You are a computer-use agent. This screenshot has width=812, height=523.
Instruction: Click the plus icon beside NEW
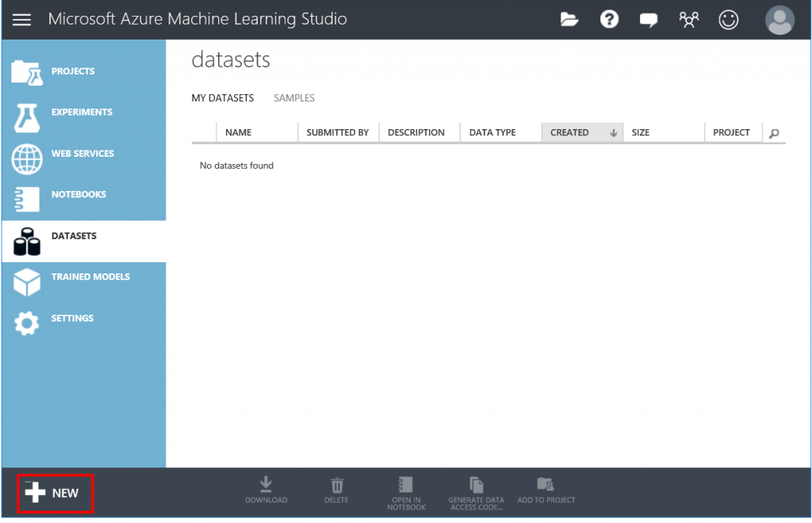(35, 492)
